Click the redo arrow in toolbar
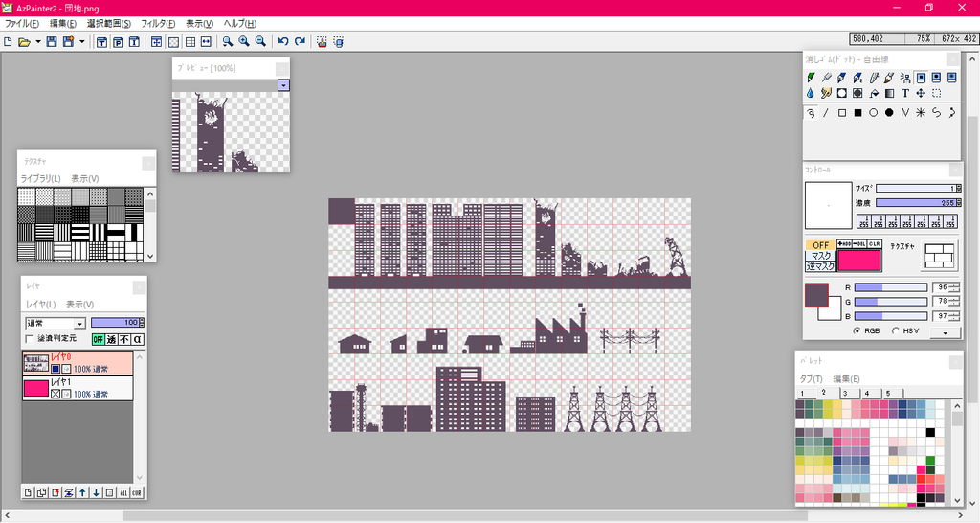Viewport: 980px width, 523px height. pyautogui.click(x=300, y=42)
